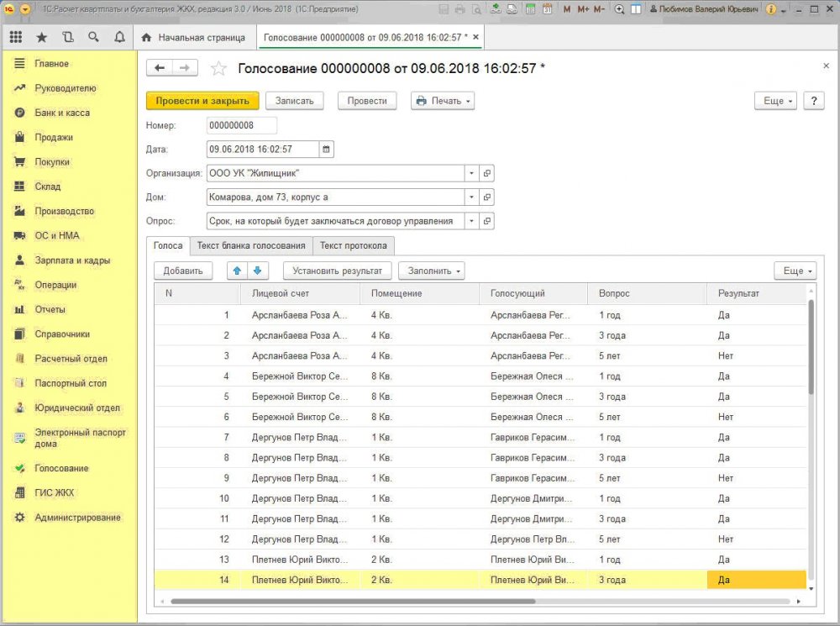The width and height of the screenshot is (840, 626).
Task: Click the table horizontal scrollbar
Action: 354,602
